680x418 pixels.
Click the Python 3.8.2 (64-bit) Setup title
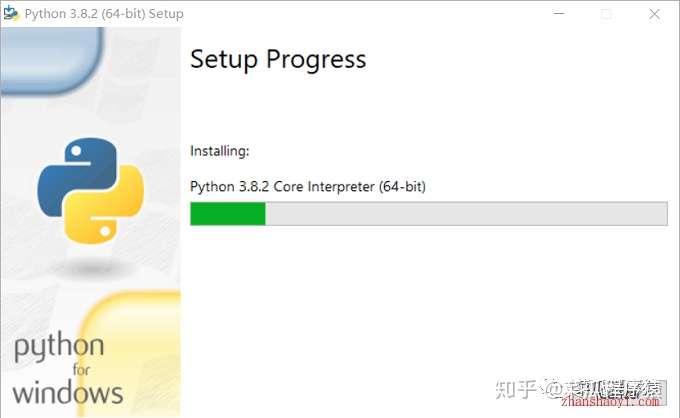pos(104,14)
